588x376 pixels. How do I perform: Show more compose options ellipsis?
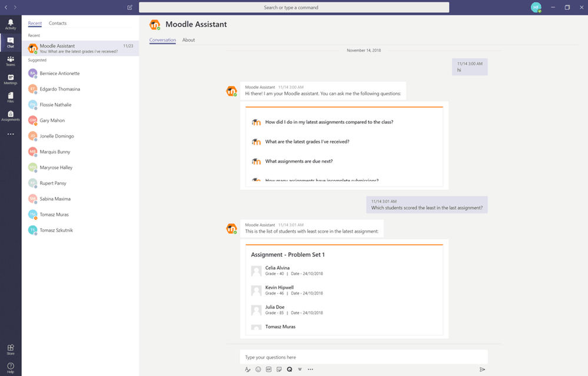click(x=310, y=370)
